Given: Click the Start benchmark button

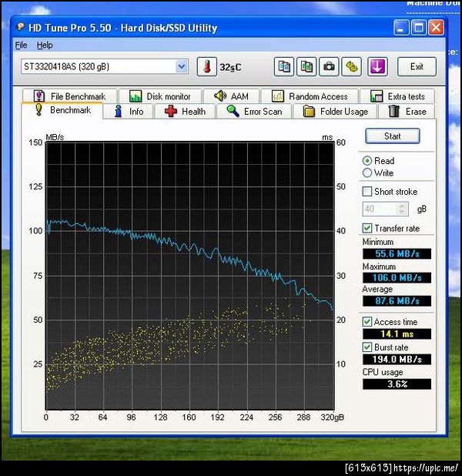Looking at the screenshot, I should [x=393, y=136].
